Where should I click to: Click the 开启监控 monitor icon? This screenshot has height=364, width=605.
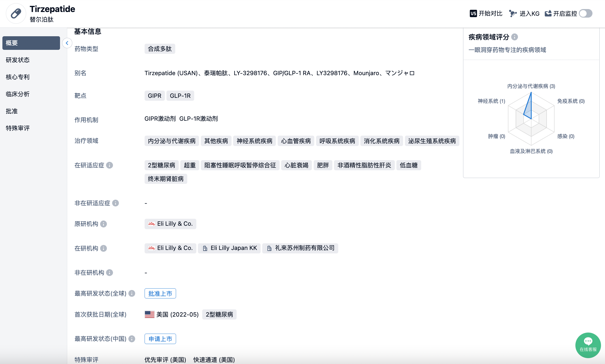pyautogui.click(x=548, y=14)
